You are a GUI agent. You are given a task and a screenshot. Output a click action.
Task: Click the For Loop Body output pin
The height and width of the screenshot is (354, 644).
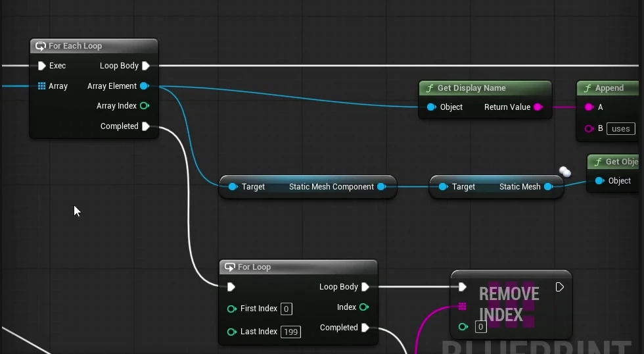click(365, 287)
